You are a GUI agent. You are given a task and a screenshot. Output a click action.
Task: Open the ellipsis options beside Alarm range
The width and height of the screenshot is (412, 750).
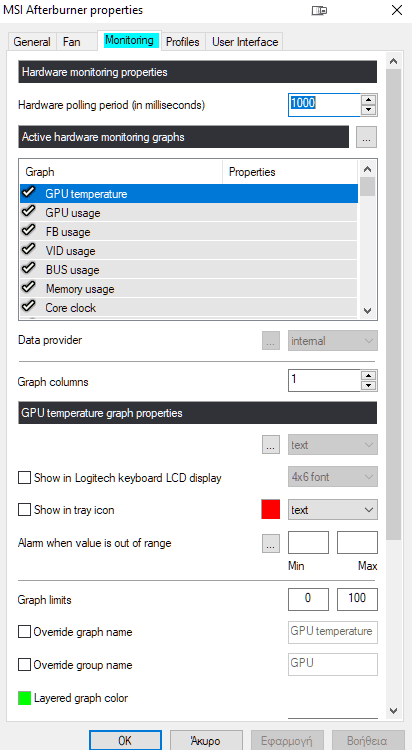[271, 543]
